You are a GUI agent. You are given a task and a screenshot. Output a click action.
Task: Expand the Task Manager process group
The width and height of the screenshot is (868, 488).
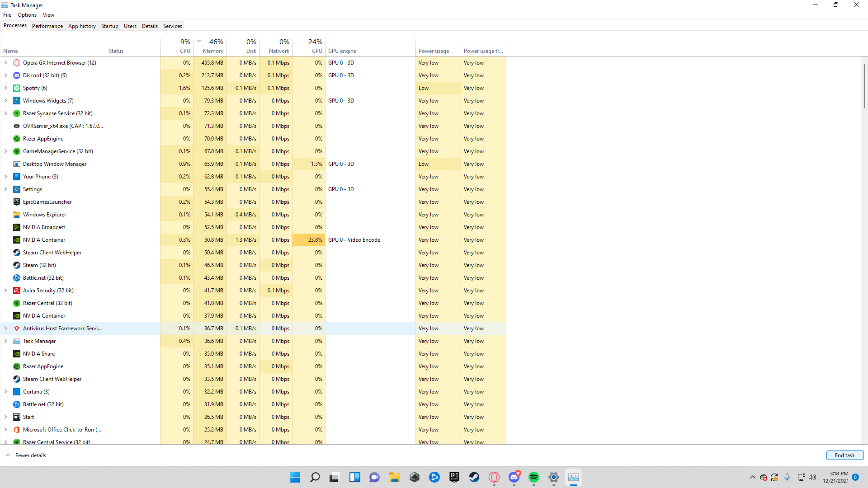point(6,341)
